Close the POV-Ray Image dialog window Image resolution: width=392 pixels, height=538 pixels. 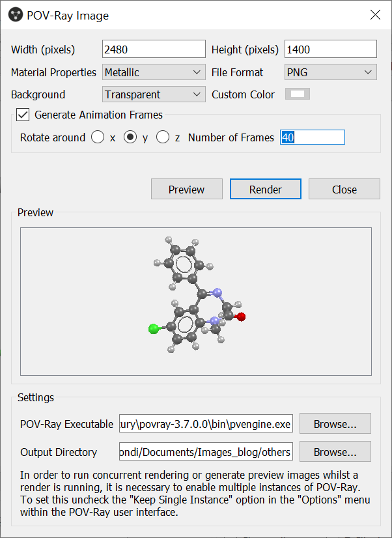(x=375, y=15)
